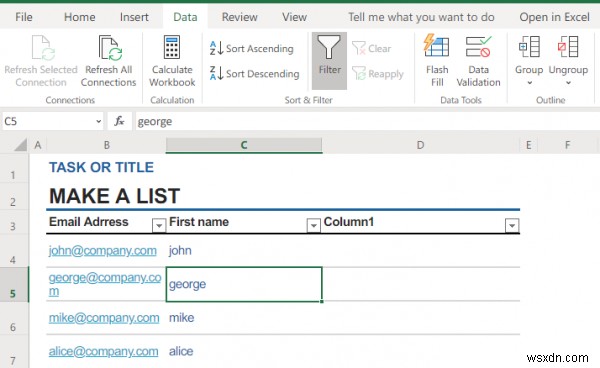Click the Column1 header cell text

[349, 222]
